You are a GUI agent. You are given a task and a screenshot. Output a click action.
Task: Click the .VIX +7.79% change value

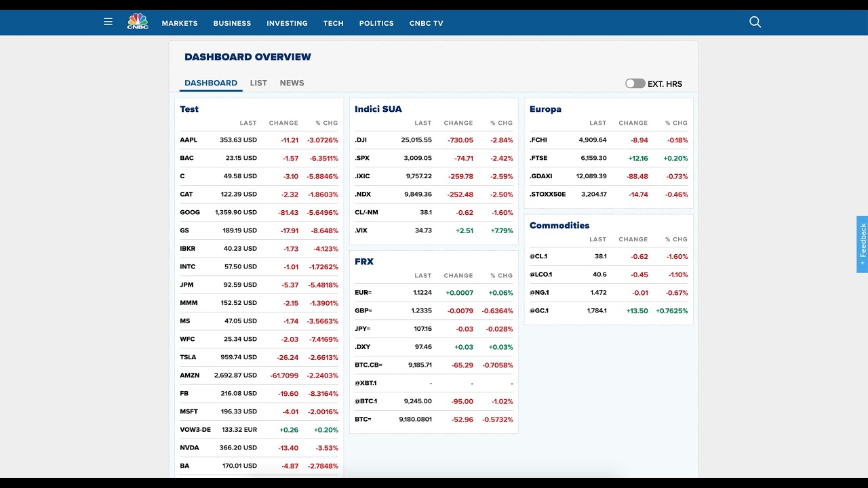[x=502, y=230]
